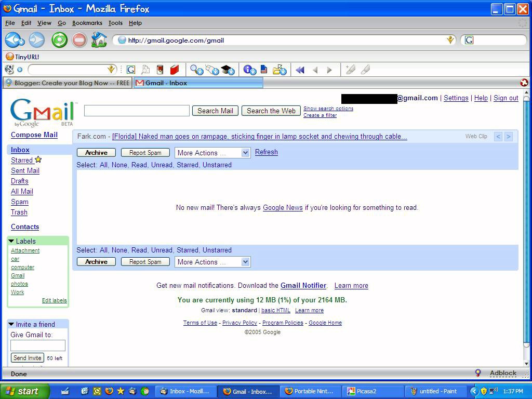Collapse the Labels section triangle
Viewport: 532px width, 399px height.
(11, 241)
